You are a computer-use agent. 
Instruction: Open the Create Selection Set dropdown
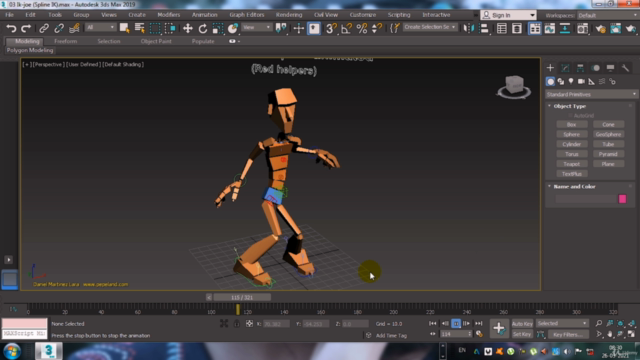pos(430,27)
